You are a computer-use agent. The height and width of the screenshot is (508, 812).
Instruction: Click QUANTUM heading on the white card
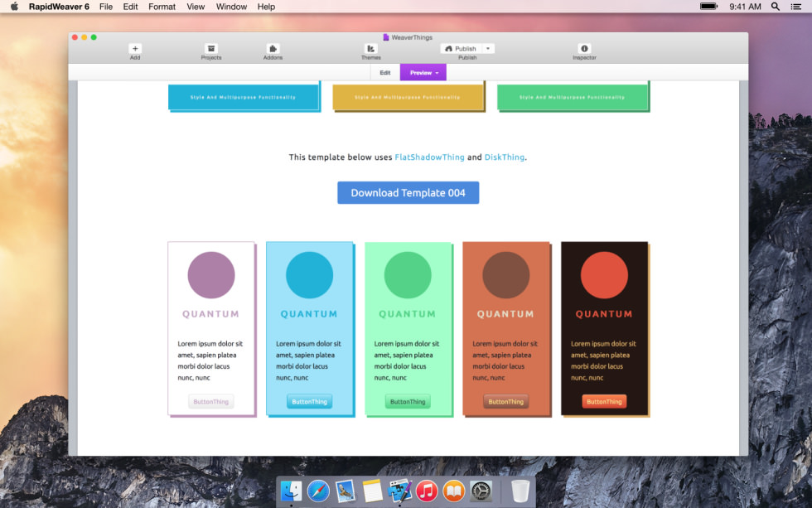click(x=210, y=314)
